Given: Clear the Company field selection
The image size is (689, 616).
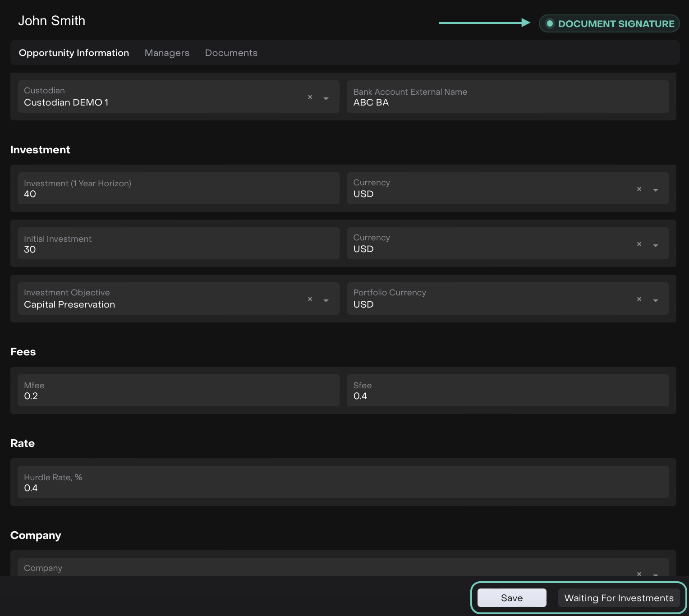Looking at the screenshot, I should coord(639,573).
